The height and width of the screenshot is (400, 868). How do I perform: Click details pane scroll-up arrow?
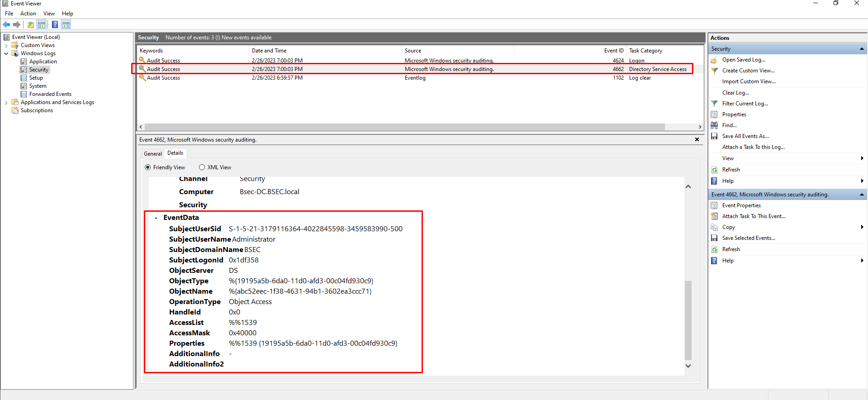(688, 186)
